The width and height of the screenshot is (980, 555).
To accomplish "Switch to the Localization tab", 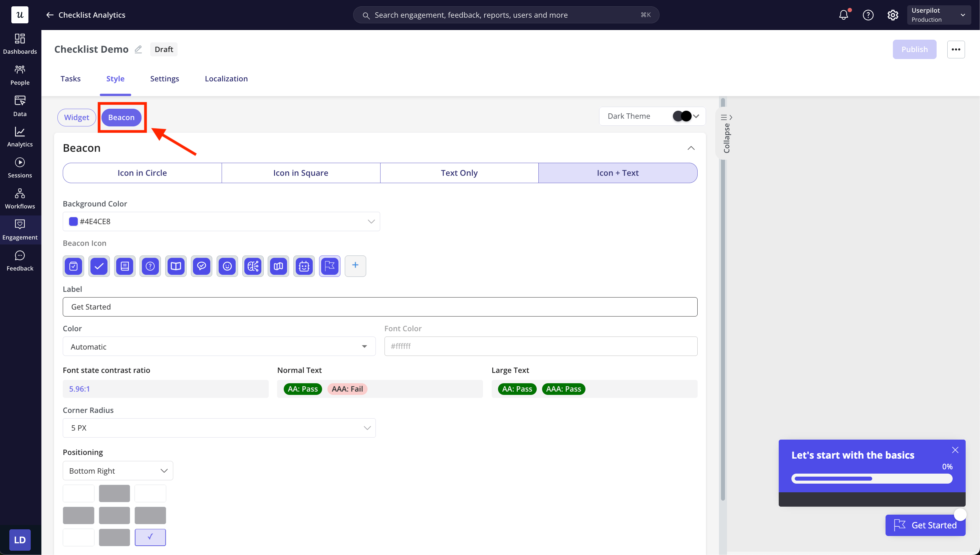I will coord(226,79).
